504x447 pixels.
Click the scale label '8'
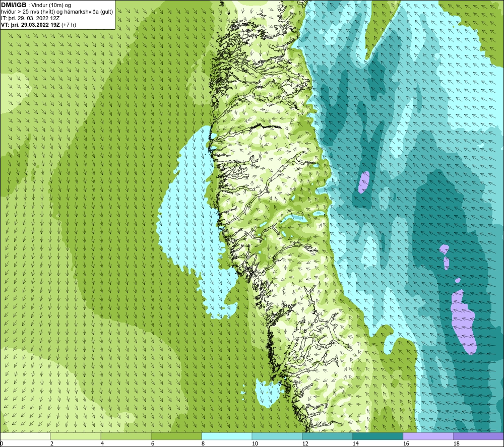click(x=203, y=443)
